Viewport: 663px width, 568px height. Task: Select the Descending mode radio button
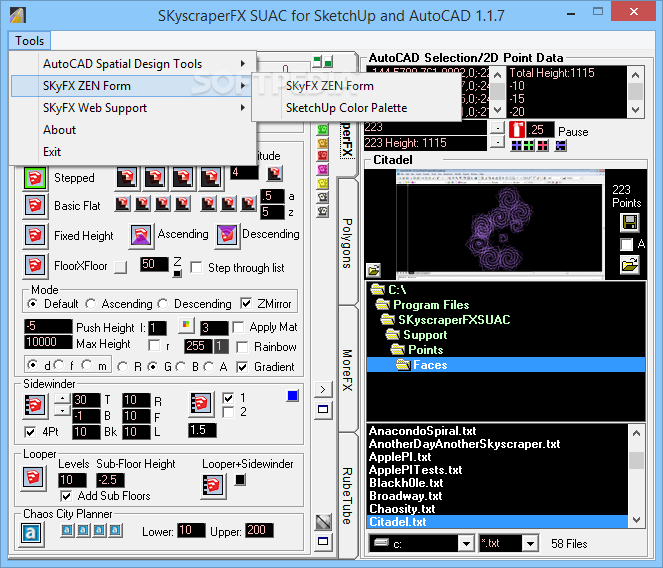(163, 304)
